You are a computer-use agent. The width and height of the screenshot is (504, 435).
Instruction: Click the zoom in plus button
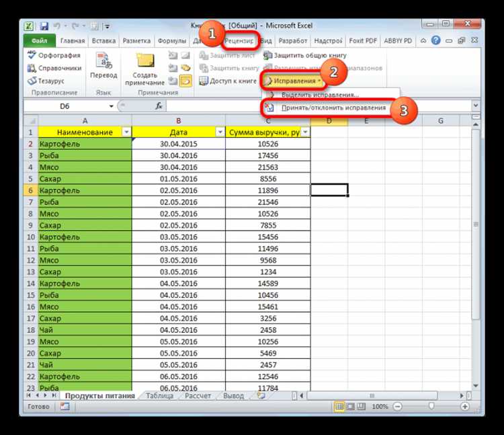[x=465, y=407]
